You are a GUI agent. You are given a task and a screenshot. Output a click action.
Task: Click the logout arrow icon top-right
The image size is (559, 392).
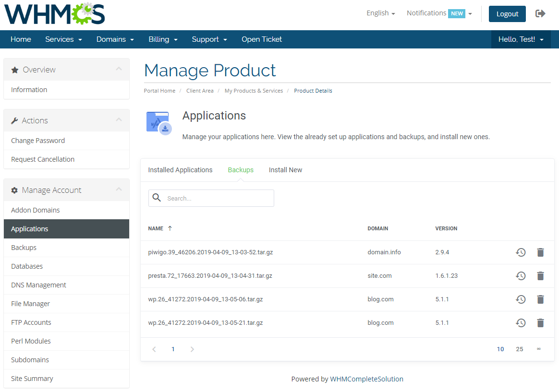[x=540, y=13]
